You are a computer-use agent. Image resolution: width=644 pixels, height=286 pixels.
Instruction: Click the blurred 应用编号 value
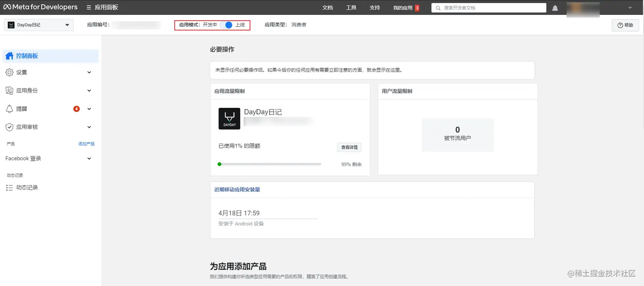click(x=136, y=25)
